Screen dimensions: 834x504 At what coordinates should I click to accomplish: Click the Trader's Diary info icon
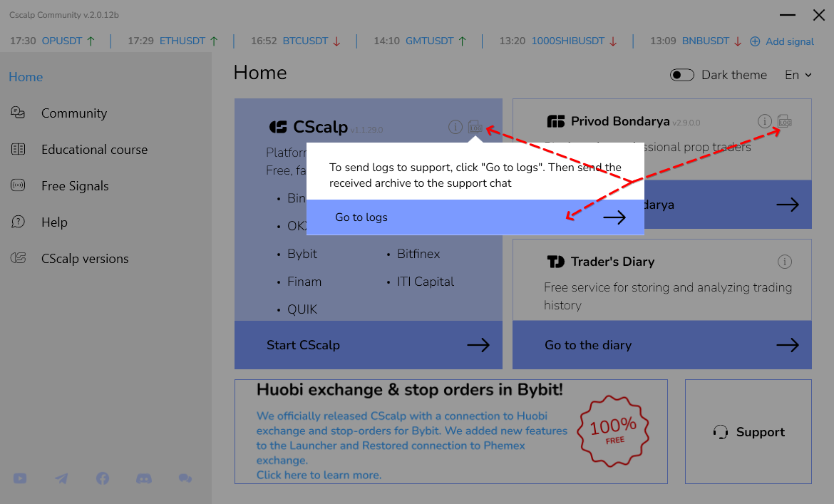coord(785,262)
